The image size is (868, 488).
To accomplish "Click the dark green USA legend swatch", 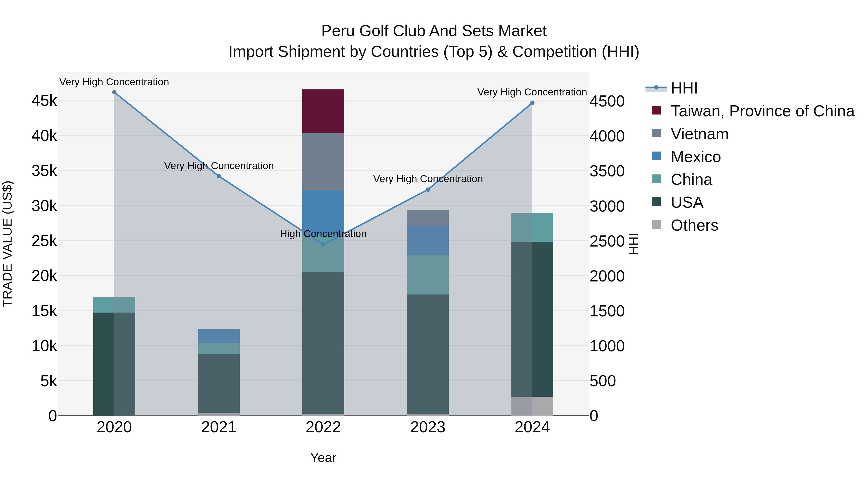I will [x=656, y=202].
